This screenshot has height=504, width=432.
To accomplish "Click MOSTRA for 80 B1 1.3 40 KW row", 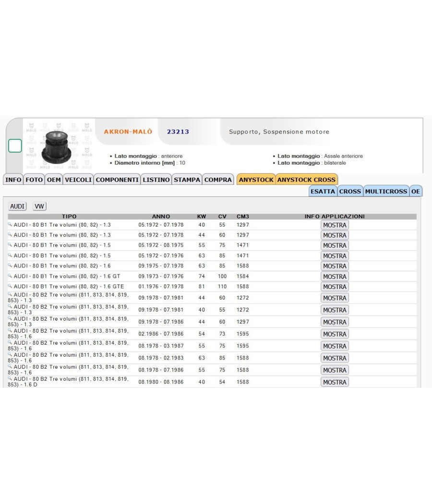I will 335,225.
